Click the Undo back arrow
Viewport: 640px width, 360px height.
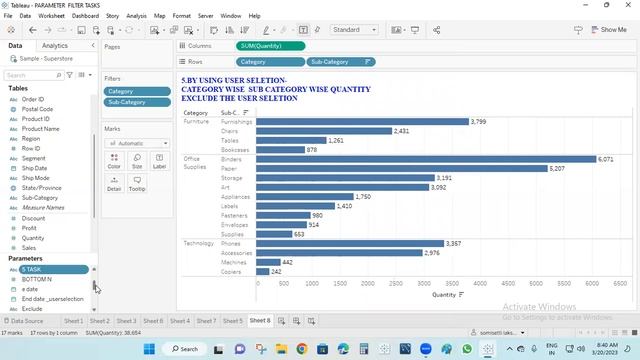coord(33,30)
